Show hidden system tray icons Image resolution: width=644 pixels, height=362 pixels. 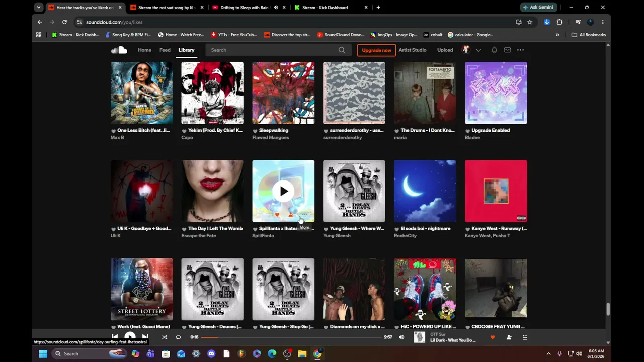548,353
